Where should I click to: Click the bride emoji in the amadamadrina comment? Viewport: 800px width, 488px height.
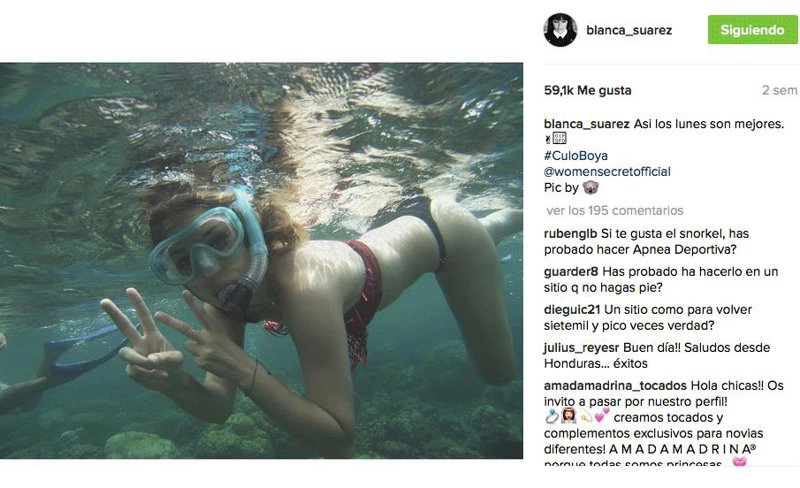[x=568, y=417]
